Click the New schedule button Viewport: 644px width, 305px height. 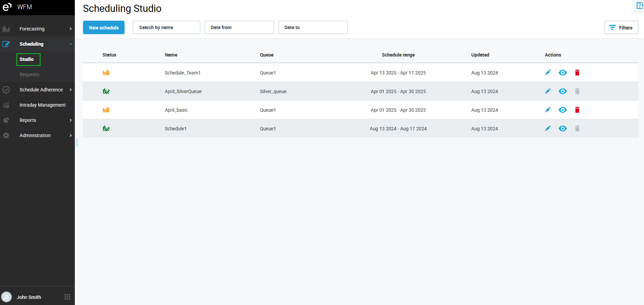pos(104,28)
